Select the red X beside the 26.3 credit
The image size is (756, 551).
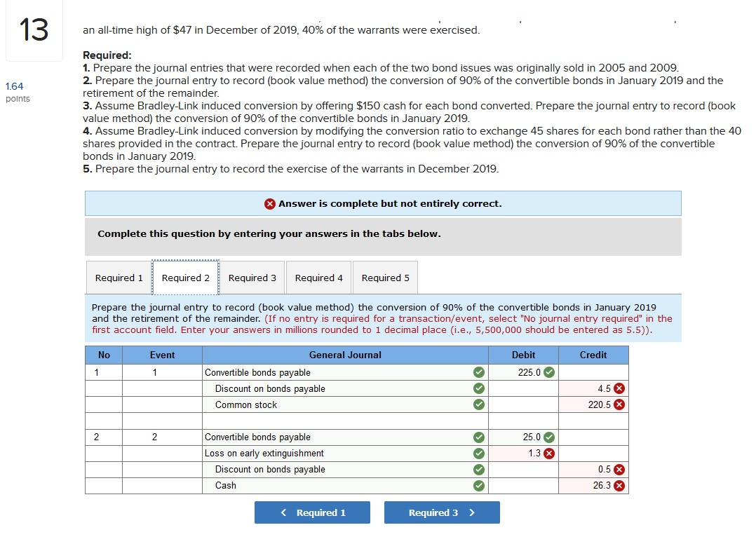point(619,485)
